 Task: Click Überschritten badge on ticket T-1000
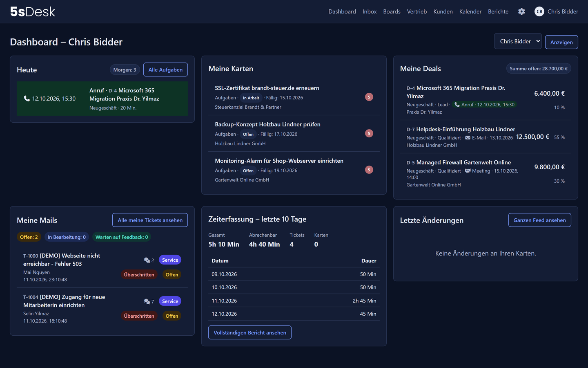[x=139, y=275]
